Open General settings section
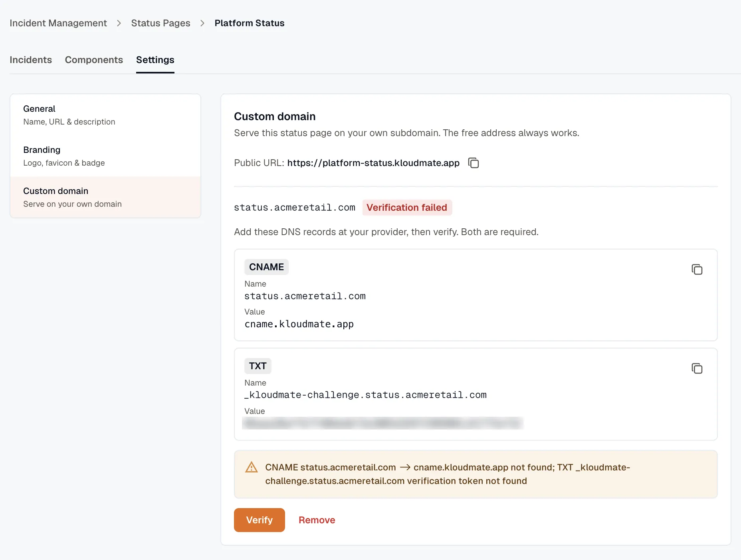 (x=105, y=115)
